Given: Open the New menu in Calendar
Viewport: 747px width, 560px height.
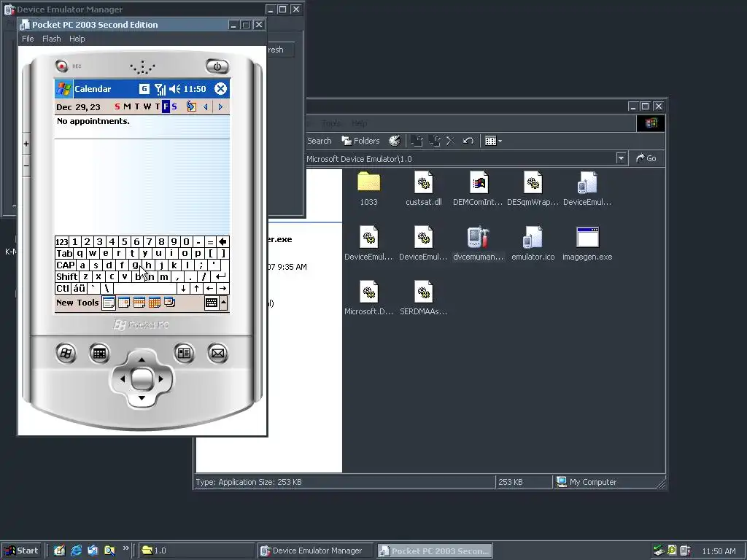Looking at the screenshot, I should point(65,303).
